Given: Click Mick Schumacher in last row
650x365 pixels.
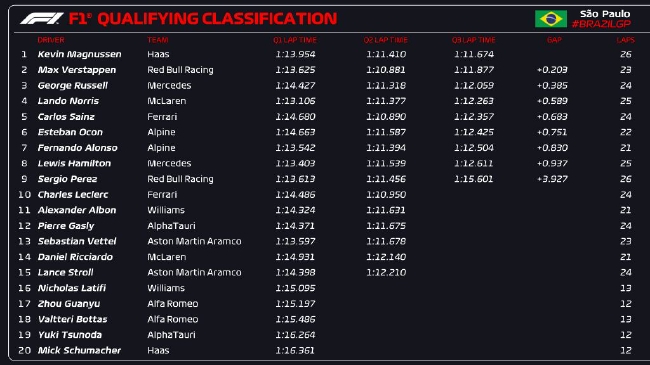Looking at the screenshot, I should tap(79, 350).
